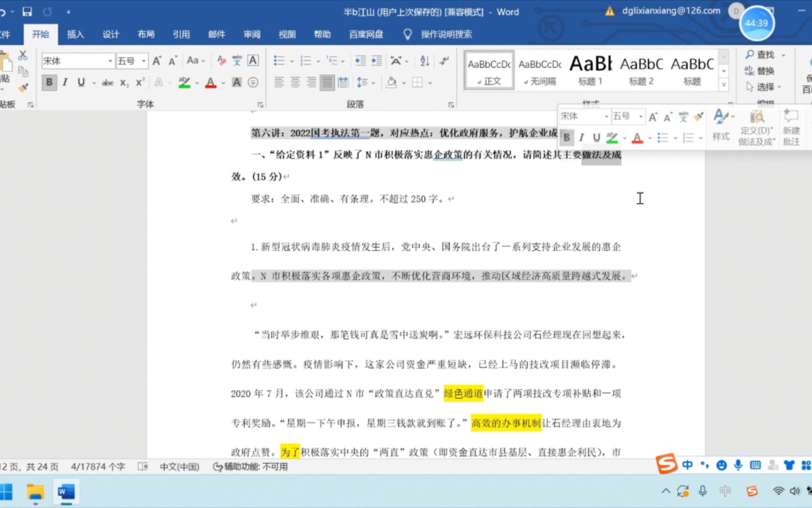This screenshot has height=508, width=812.
Task: Click the 操作说明搜索 search field
Action: pyautogui.click(x=446, y=34)
